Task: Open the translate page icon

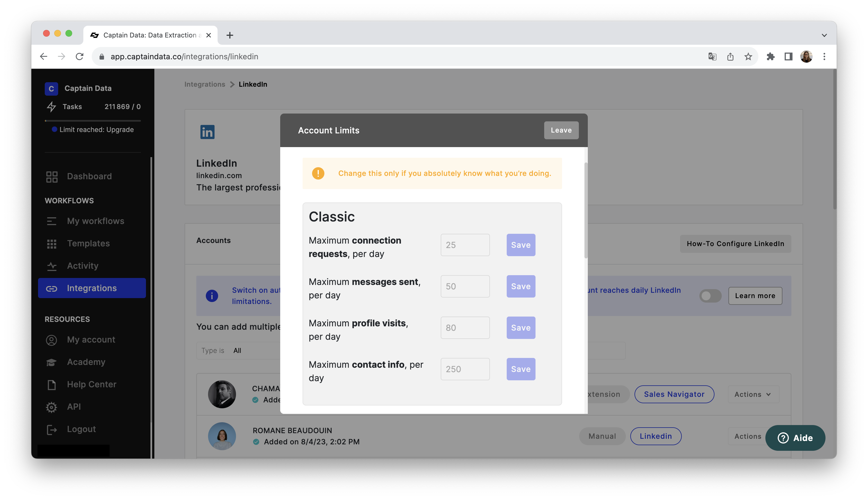Action: (x=712, y=57)
